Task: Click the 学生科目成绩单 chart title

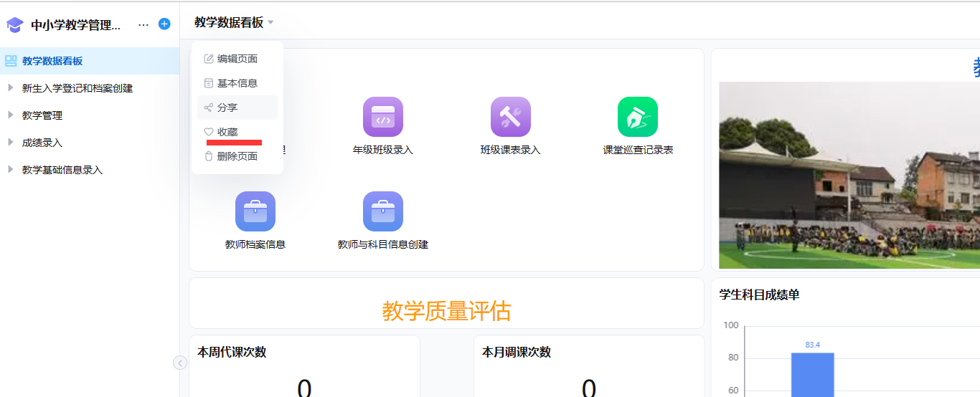Action: (760, 295)
